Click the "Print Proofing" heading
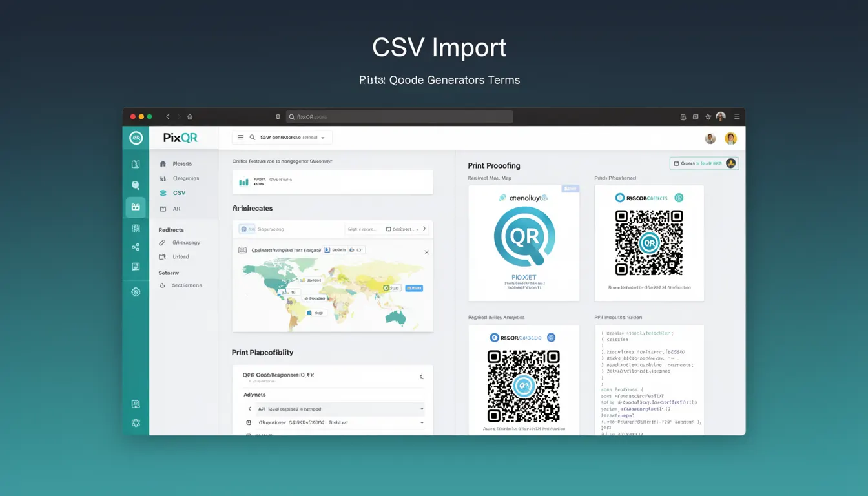Screen dimensions: 868x496 click(x=494, y=166)
